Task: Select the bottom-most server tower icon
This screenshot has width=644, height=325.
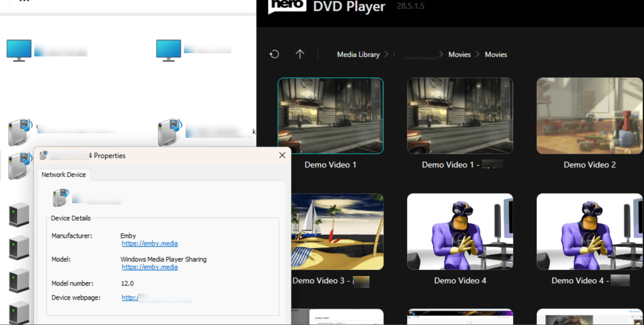Action: tap(19, 313)
